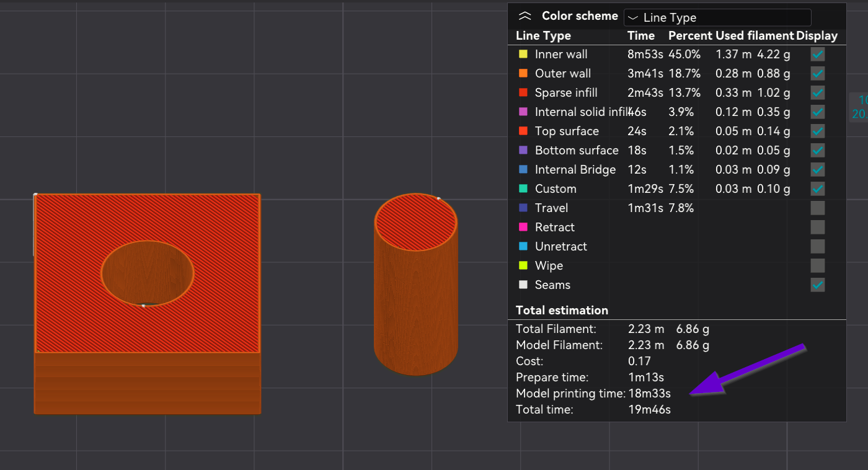The height and width of the screenshot is (470, 868).
Task: Click the Time column header
Action: click(641, 35)
